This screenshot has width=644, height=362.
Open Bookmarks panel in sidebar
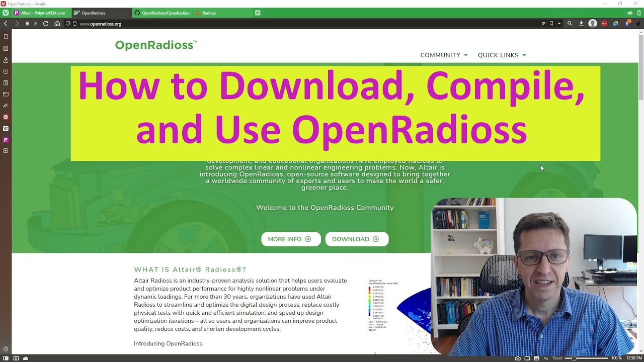6,37
